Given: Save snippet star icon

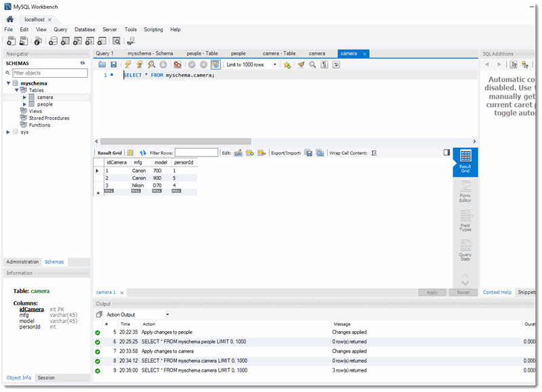Looking at the screenshot, I should 287,64.
